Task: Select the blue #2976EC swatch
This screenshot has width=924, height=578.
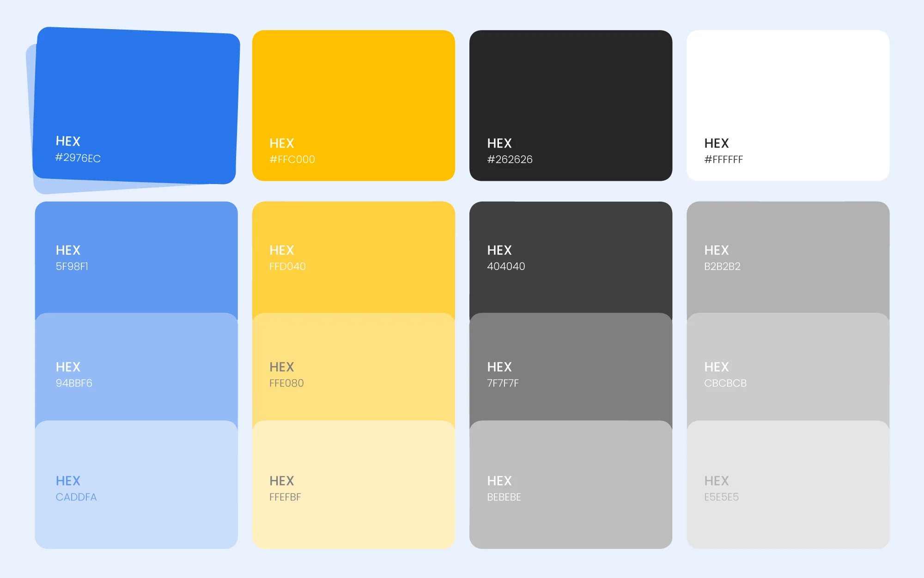Action: [x=136, y=105]
